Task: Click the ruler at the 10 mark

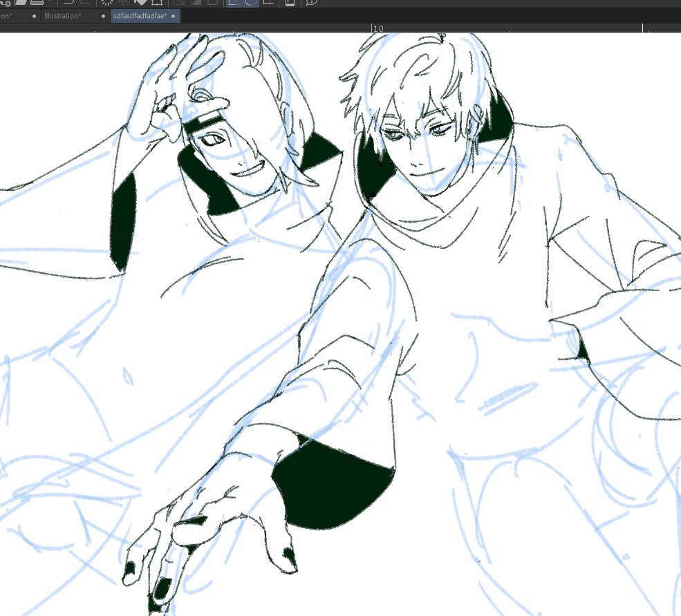Action: click(378, 28)
